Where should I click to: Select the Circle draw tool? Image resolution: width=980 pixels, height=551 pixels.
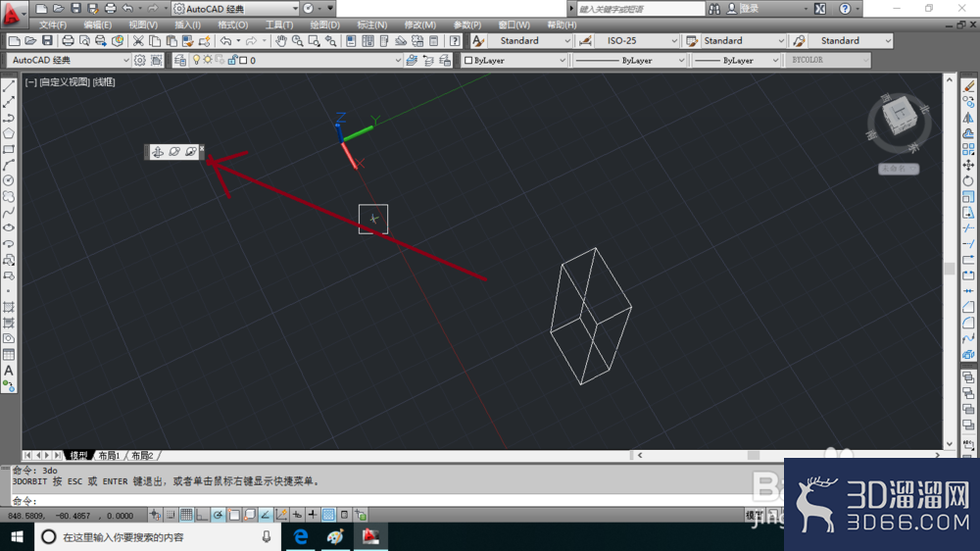click(9, 180)
